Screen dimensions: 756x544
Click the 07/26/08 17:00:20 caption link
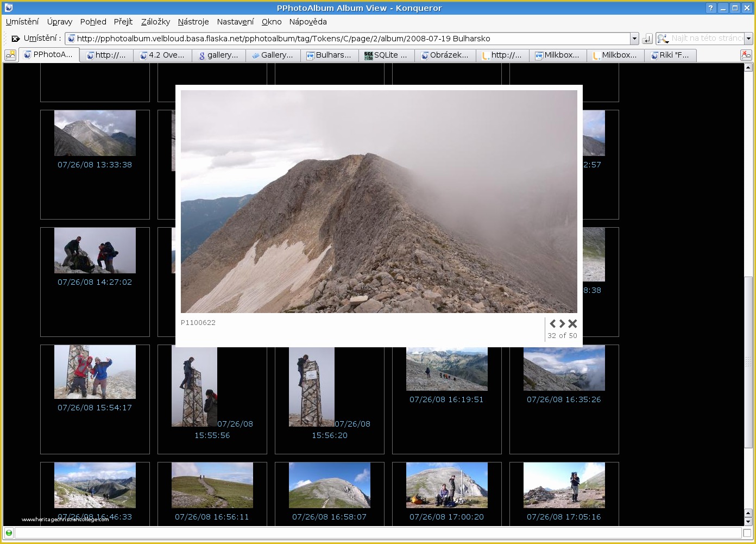[x=446, y=517]
